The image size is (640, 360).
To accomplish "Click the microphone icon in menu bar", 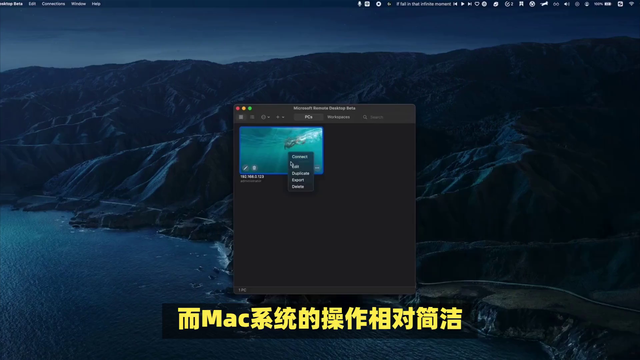I will click(x=359, y=4).
